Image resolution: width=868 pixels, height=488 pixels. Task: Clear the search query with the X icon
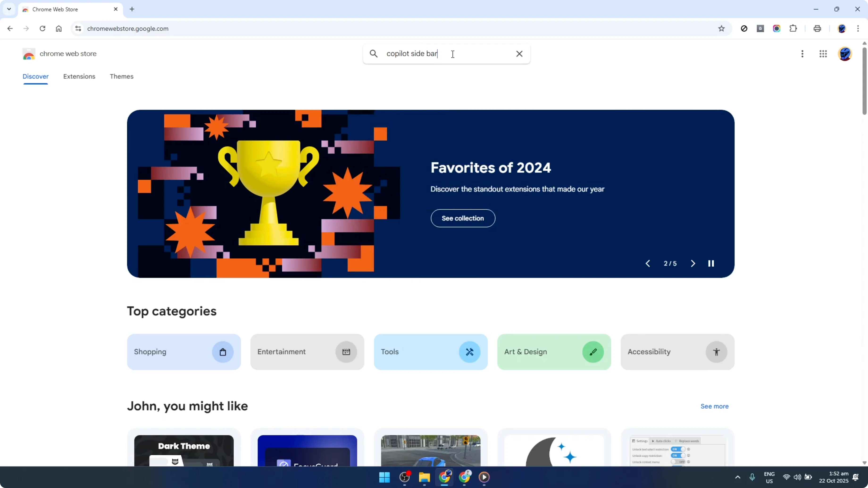[519, 54]
